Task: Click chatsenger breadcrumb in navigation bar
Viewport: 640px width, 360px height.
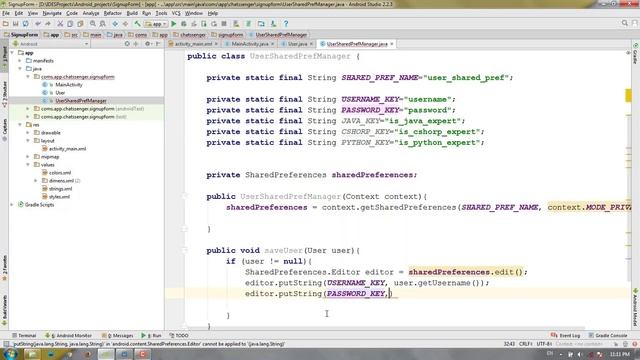Action: (189, 35)
